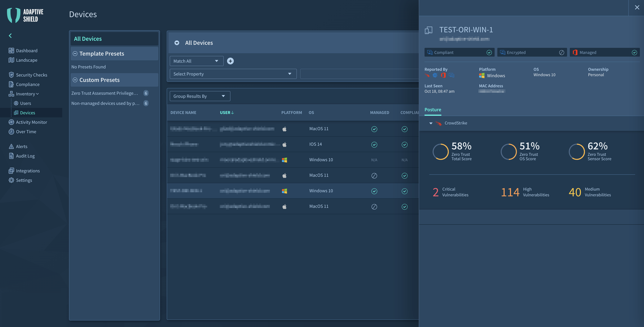This screenshot has width=644, height=327.
Task: Click the Apple icon in the IOS 14 row
Action: pyautogui.click(x=284, y=144)
